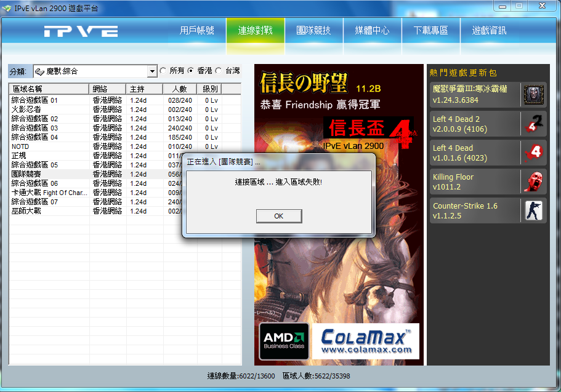Select the NOTD row
Screen dimensions: 561x392
pos(125,146)
